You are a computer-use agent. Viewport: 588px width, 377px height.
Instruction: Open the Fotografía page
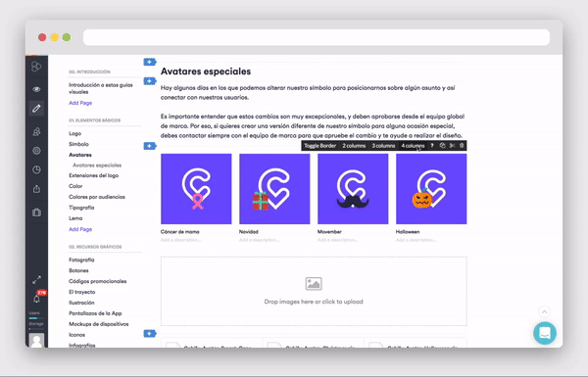tap(81, 259)
